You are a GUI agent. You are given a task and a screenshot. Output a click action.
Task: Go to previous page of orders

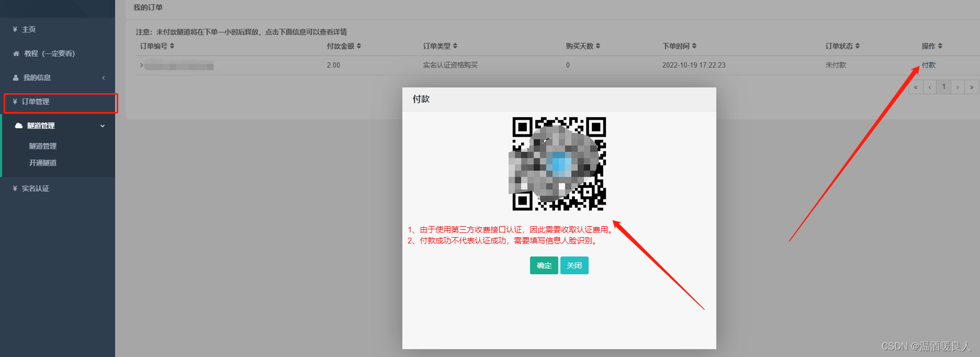coord(930,87)
